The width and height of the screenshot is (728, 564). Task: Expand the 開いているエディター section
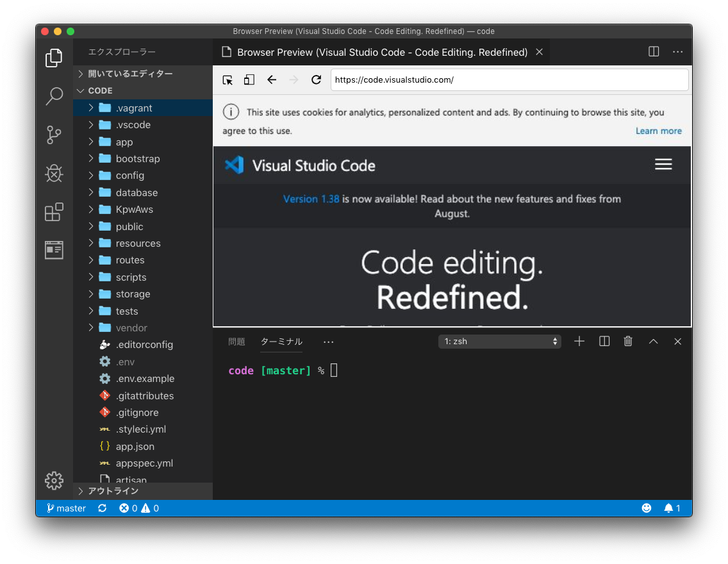click(x=143, y=73)
